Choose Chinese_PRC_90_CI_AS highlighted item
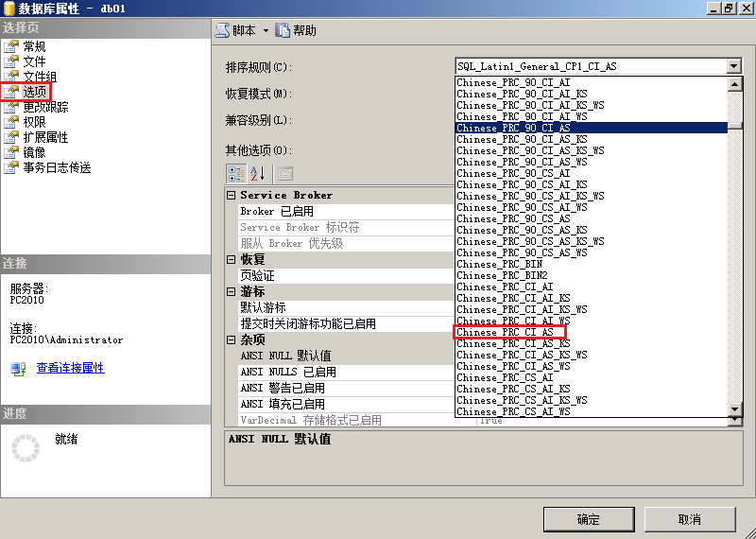Screen dimensions: 756x539 tap(592, 128)
